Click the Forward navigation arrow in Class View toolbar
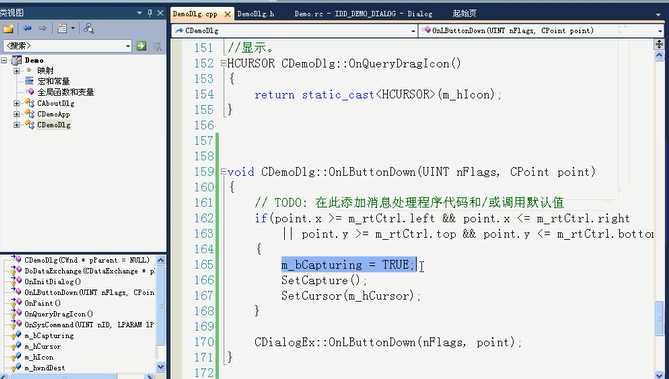This screenshot has width=669, height=379. pyautogui.click(x=42, y=29)
